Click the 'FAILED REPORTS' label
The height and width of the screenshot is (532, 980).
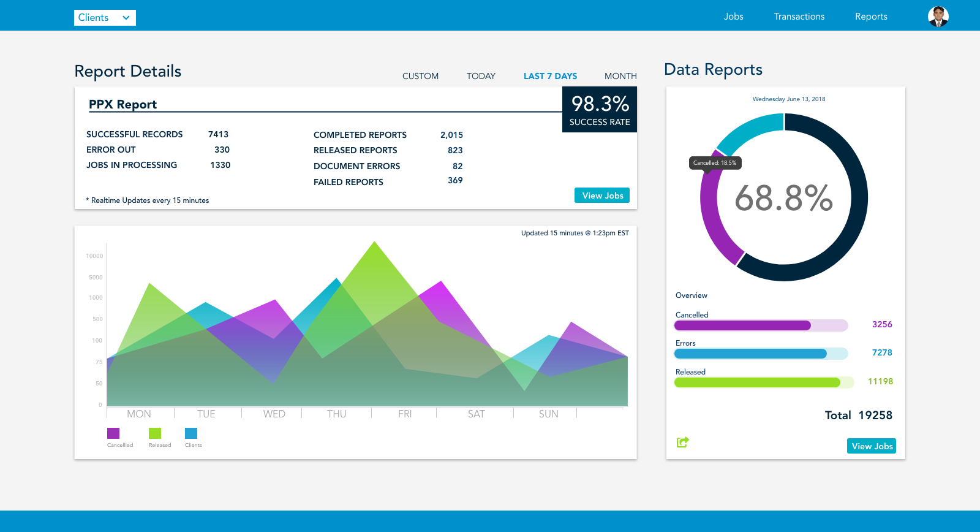pos(349,182)
